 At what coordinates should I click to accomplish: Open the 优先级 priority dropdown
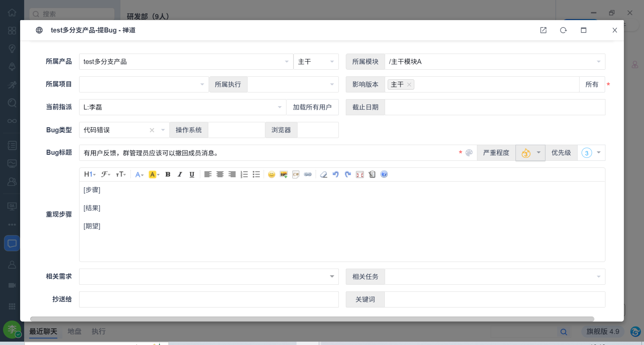[591, 153]
